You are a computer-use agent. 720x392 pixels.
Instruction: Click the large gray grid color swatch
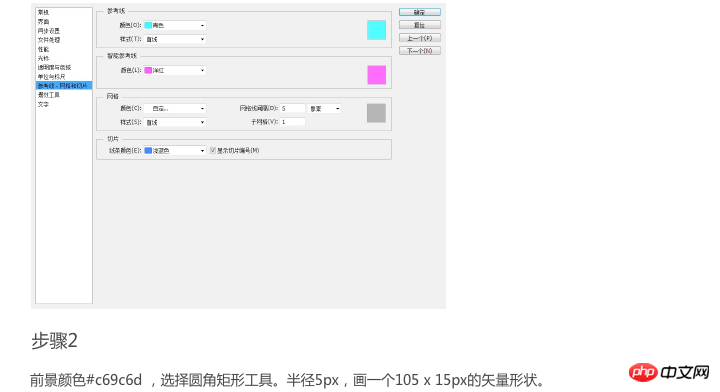377,113
